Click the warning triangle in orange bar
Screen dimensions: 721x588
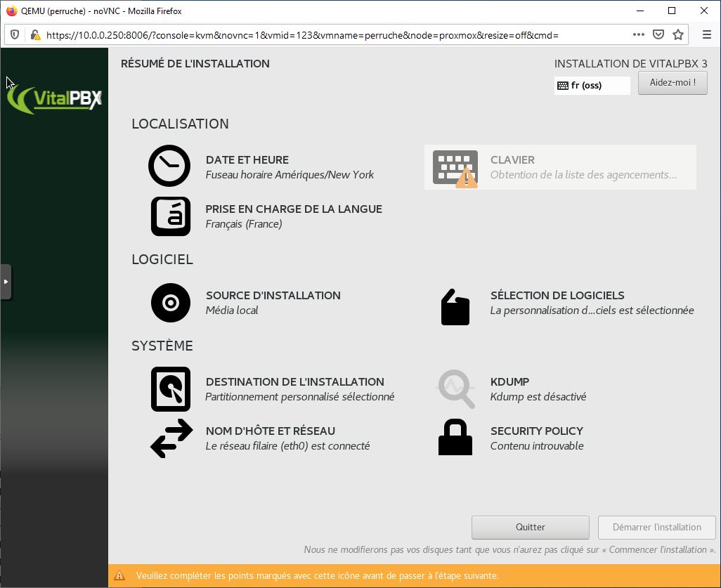point(119,575)
